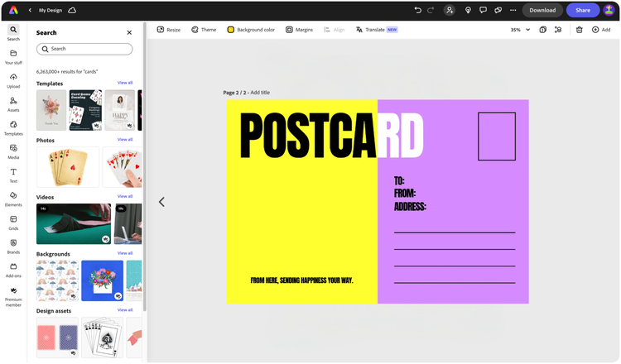
Task: View all Design assets results
Action: pyautogui.click(x=125, y=309)
